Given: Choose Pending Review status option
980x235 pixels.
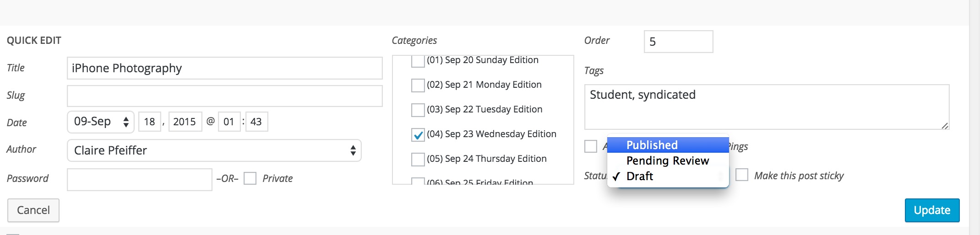Looking at the screenshot, I should click(667, 161).
